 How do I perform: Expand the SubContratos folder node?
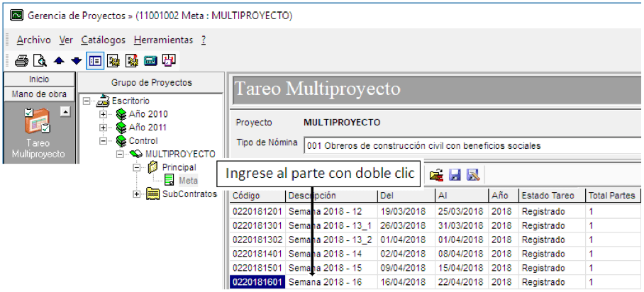point(136,194)
